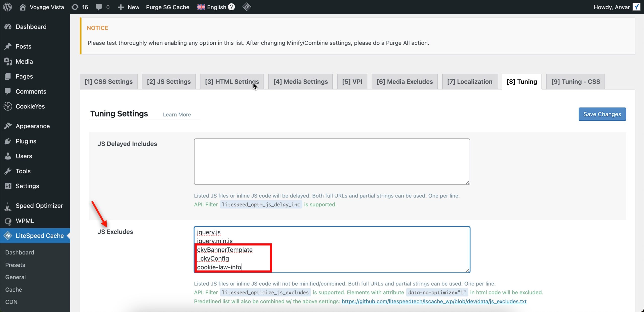Click the Posts pin icon
This screenshot has width=644, height=312.
tap(8, 46)
